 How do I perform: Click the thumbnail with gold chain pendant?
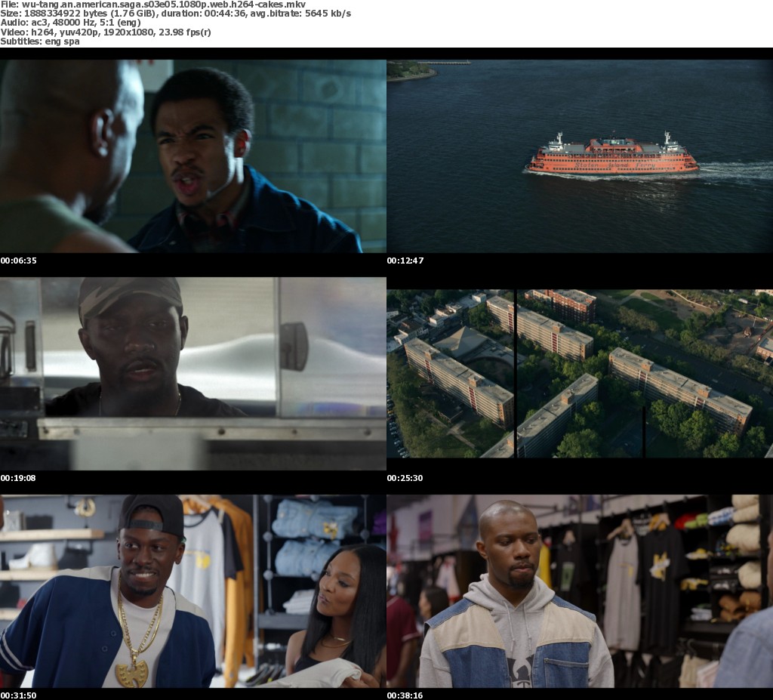(x=192, y=591)
